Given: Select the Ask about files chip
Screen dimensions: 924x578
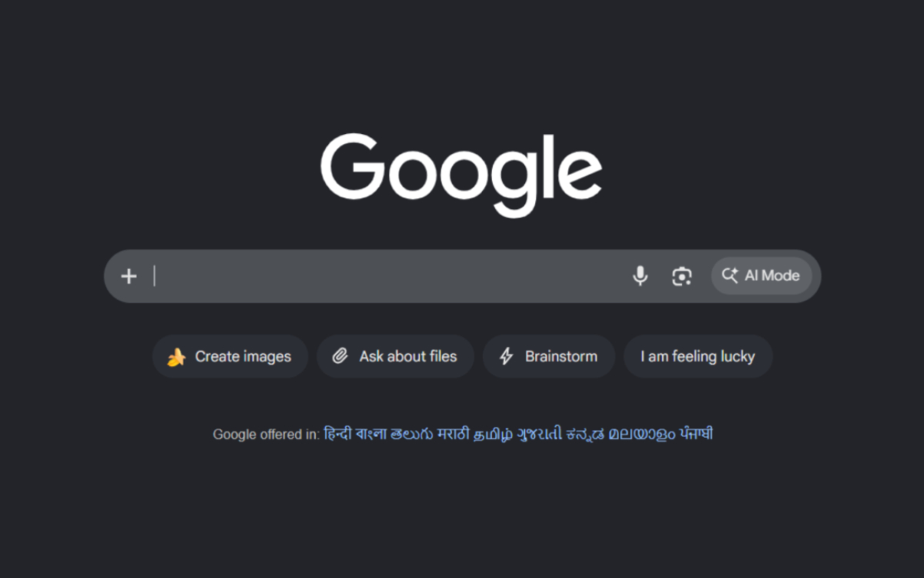Looking at the screenshot, I should coord(395,356).
